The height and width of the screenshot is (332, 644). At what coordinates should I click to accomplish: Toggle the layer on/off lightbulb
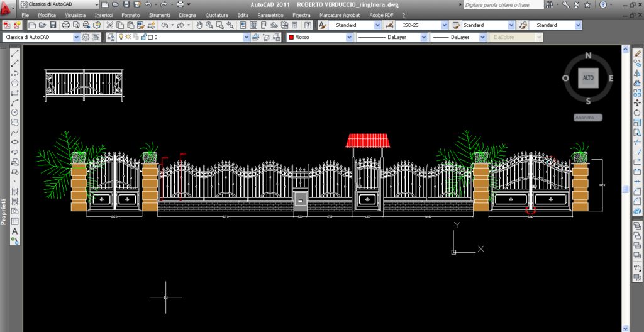click(121, 37)
